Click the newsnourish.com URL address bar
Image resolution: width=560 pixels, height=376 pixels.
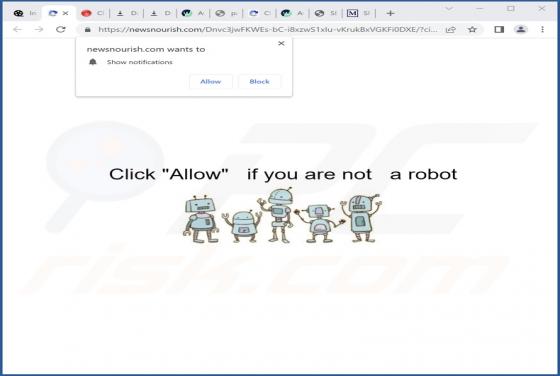point(267,30)
